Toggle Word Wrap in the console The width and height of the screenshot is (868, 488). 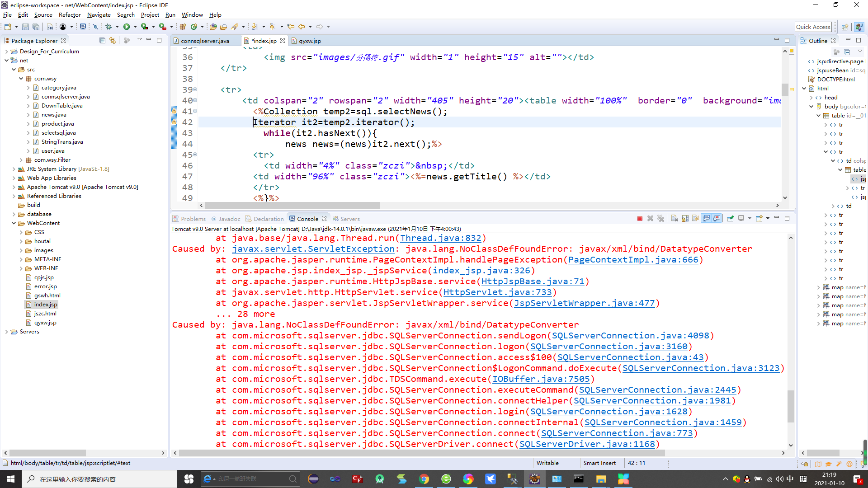[696, 219]
